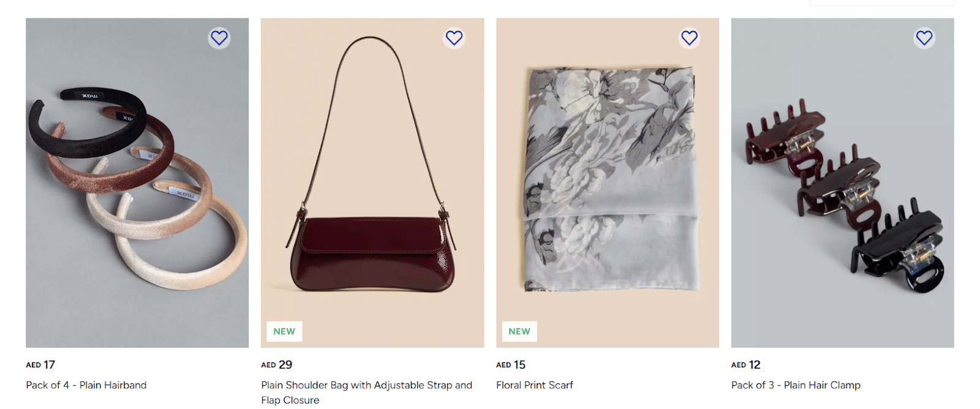
Task: Open "Pack of 4 - Plain Hairband" title link
Action: (x=86, y=385)
